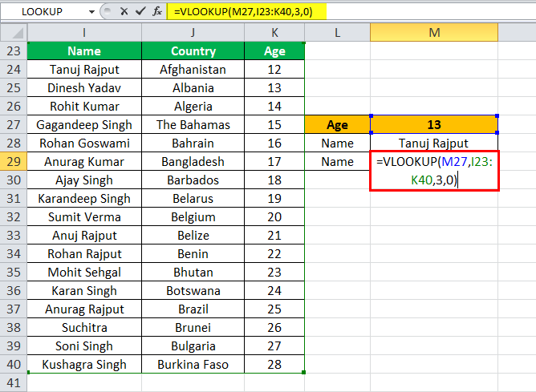Select the Anurag Rajput cell
Image resolution: width=536 pixels, height=392 pixels.
pyautogui.click(x=84, y=309)
